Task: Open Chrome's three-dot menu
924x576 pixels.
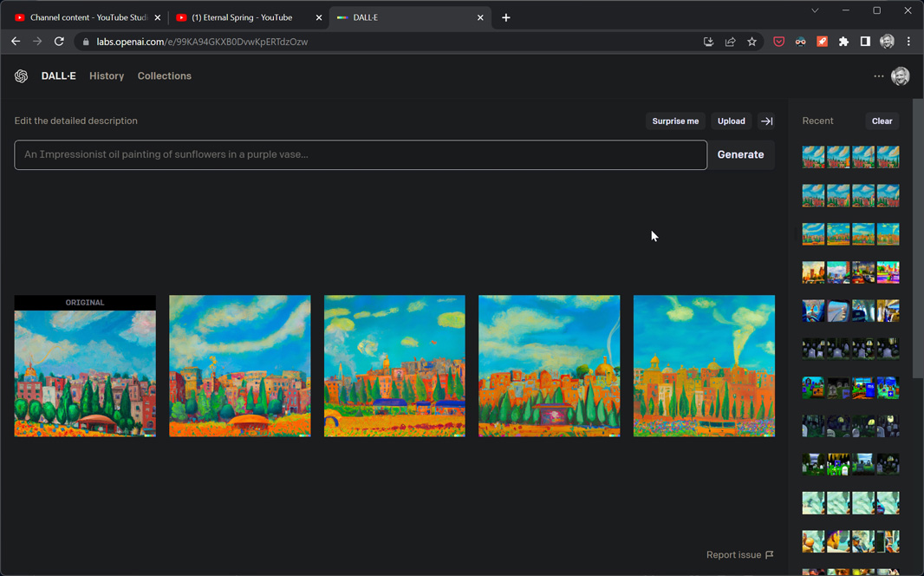Action: click(908, 42)
